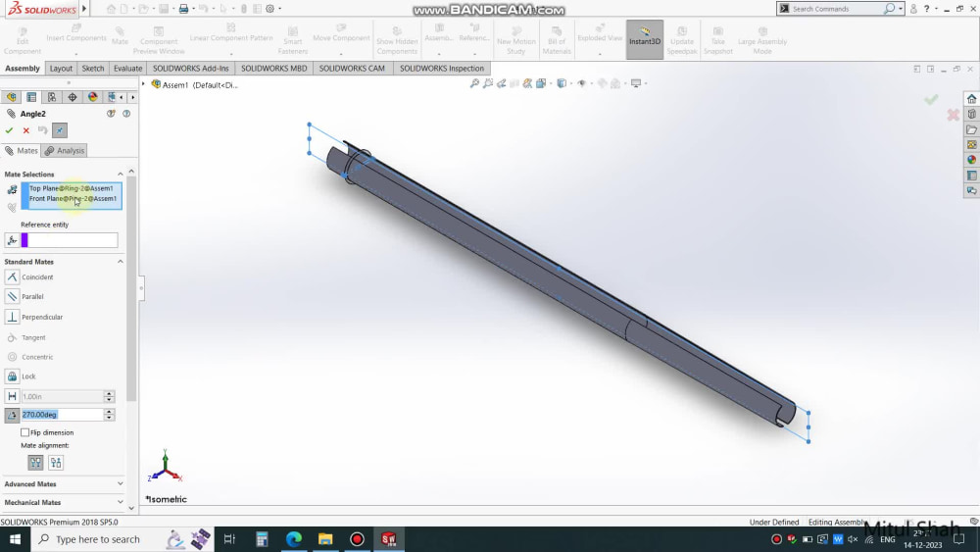Viewport: 980px width, 552px height.
Task: Open the SOLIDWORKS Inspection tab
Action: coord(442,68)
